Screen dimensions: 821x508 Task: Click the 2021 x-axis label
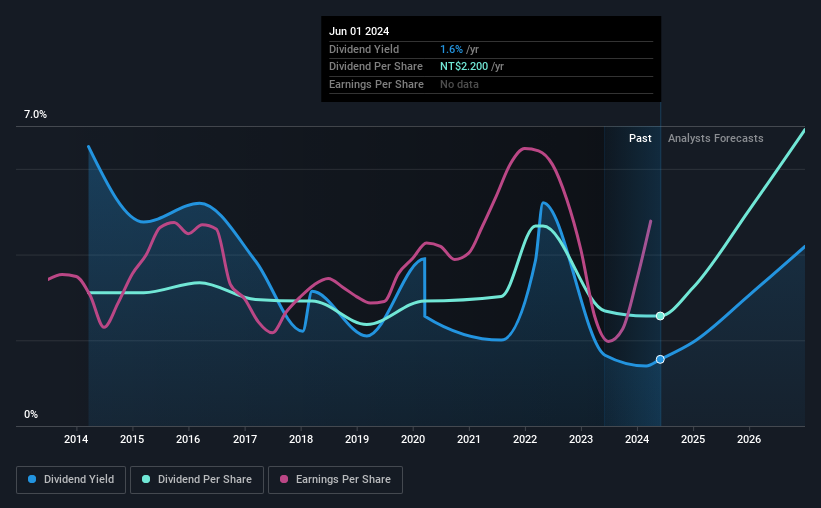click(x=469, y=439)
